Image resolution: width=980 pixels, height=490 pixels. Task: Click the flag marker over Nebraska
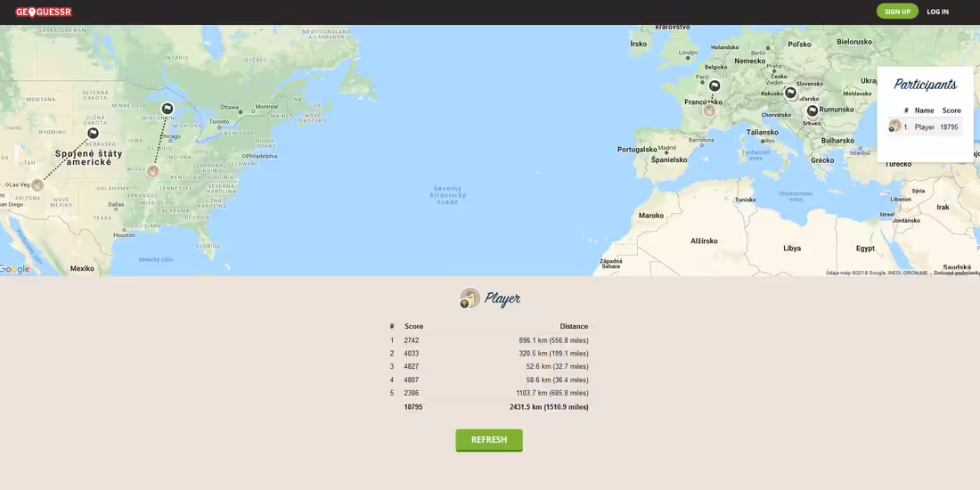pyautogui.click(x=94, y=133)
